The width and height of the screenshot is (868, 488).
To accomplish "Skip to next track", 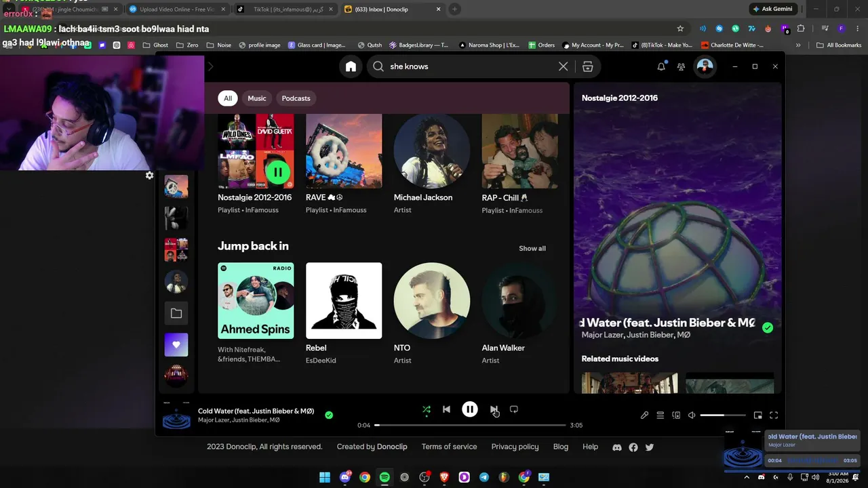I will [x=494, y=409].
